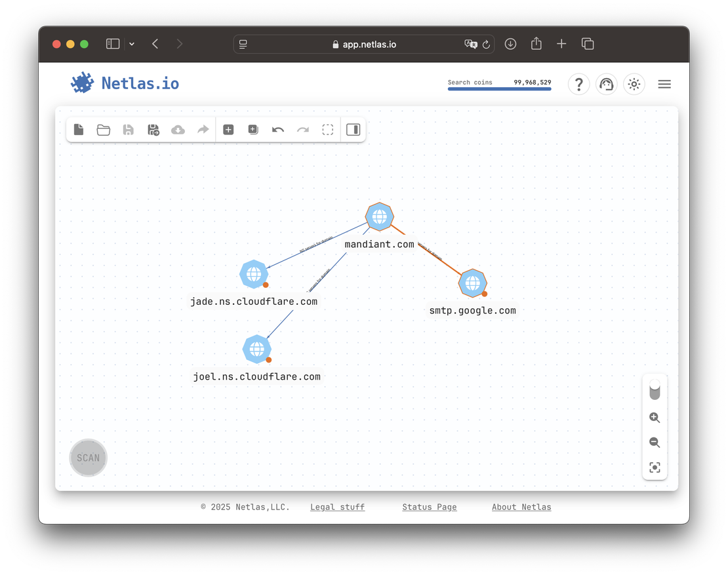Fit the graph to the viewport
Image resolution: width=728 pixels, height=575 pixels.
click(654, 467)
